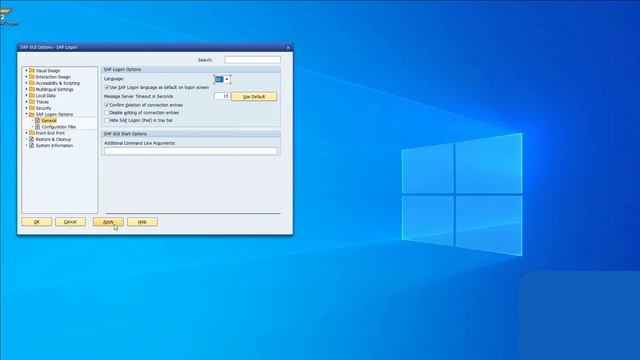640x360 pixels.
Task: Click the SAP GUI Options title bar text
Action: point(49,47)
